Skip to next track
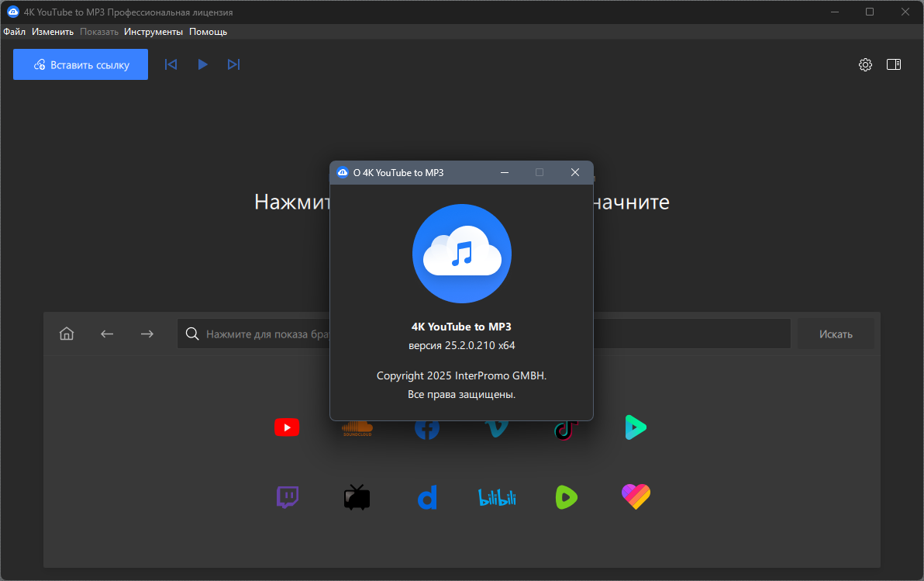924x581 pixels. pyautogui.click(x=233, y=64)
